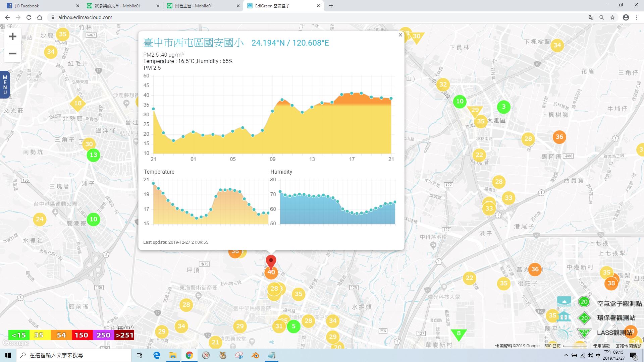Select the yellow marker showing 31
The width and height of the screenshot is (644, 362).
[279, 326]
